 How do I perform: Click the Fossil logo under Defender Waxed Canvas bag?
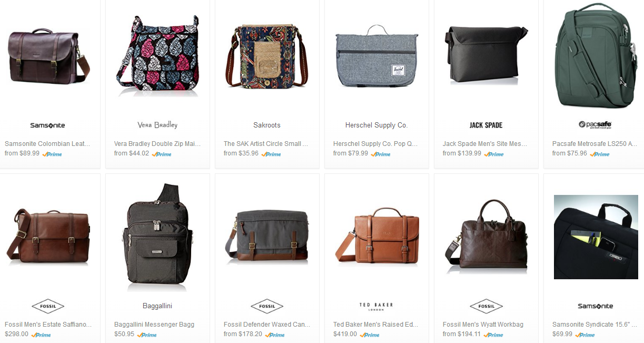pos(267,306)
